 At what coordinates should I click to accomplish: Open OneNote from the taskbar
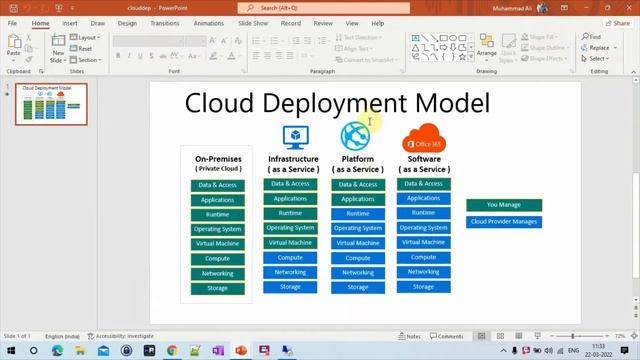pos(218,350)
